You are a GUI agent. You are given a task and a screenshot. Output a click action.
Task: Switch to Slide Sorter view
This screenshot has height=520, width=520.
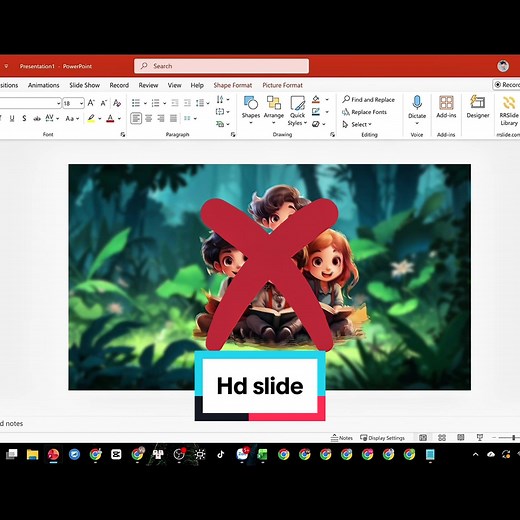(x=442, y=437)
